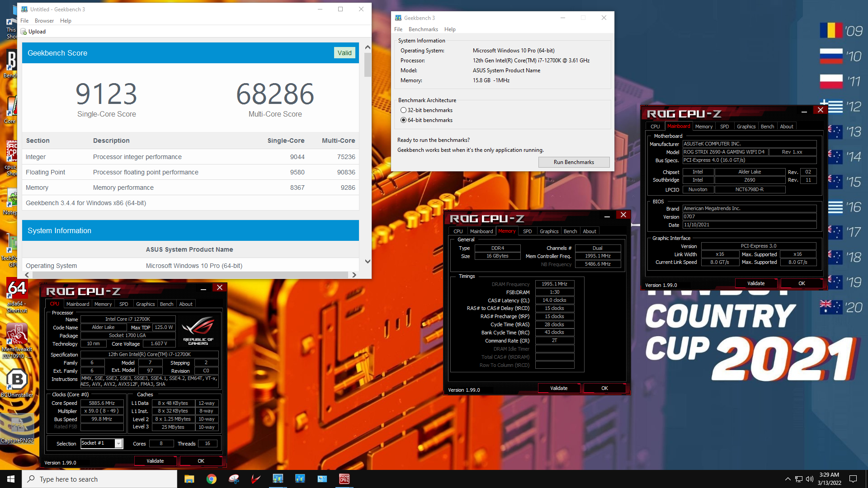Open the Socket #1 selection dropdown
This screenshot has height=488, width=868.
118,444
